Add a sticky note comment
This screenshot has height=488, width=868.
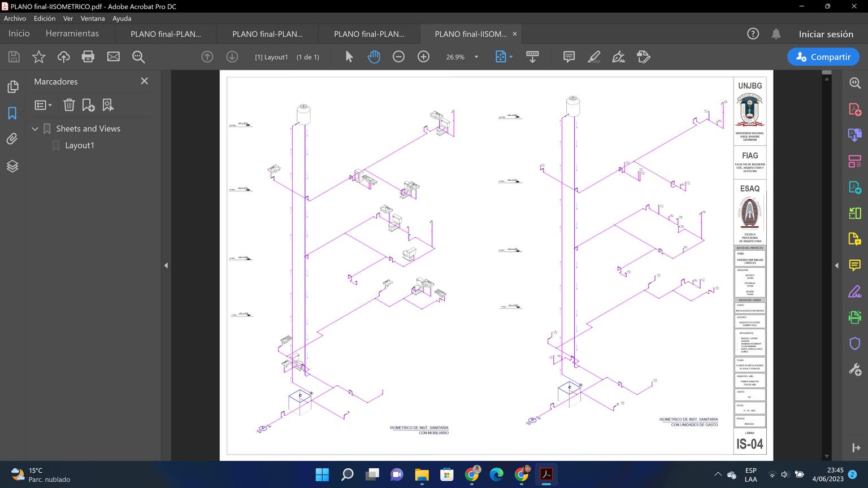coord(569,56)
